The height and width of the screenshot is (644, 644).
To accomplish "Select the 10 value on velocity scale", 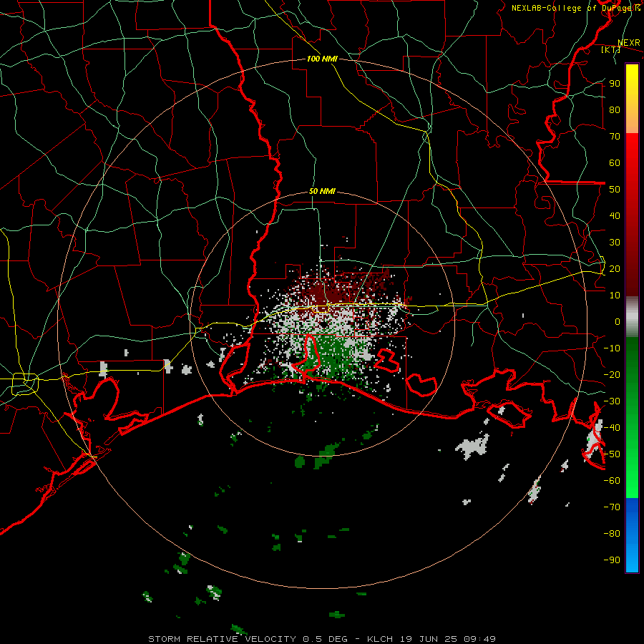I will point(615,296).
